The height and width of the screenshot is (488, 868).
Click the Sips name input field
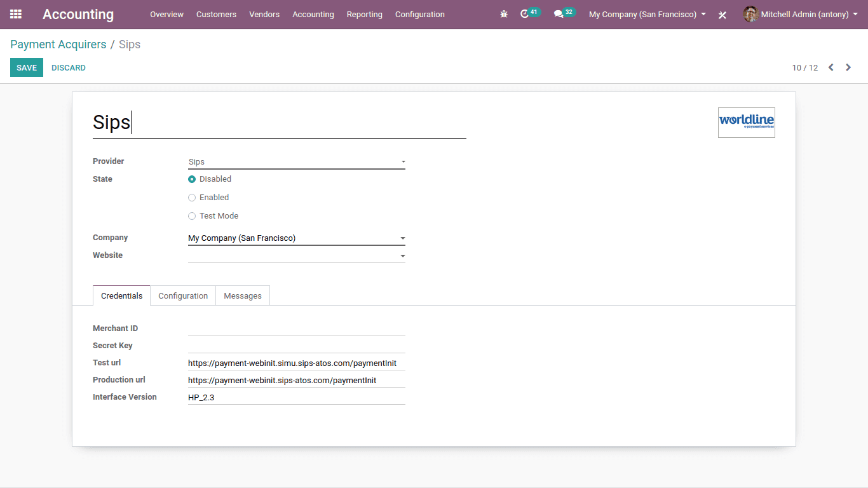click(x=280, y=123)
